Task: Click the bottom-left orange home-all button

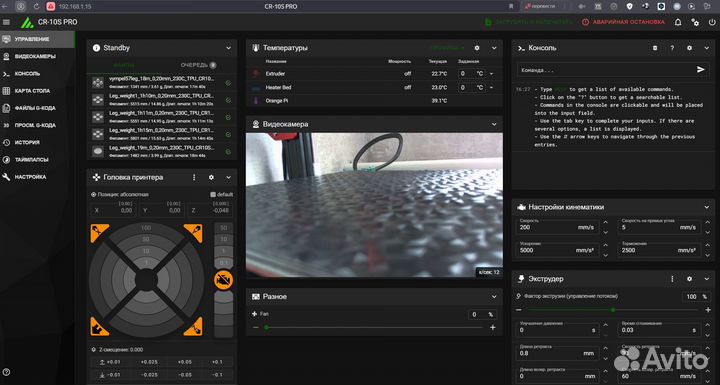Action: click(x=99, y=327)
